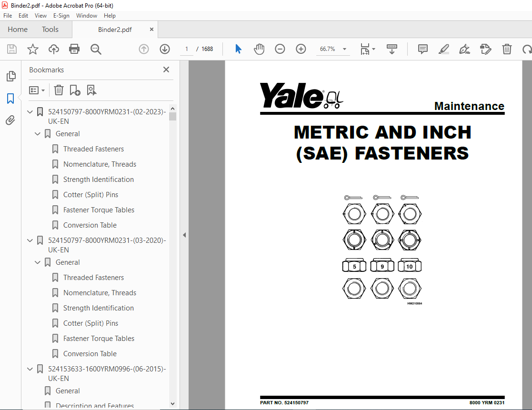
Task: Open the attachments paperclip panel
Action: click(10, 120)
